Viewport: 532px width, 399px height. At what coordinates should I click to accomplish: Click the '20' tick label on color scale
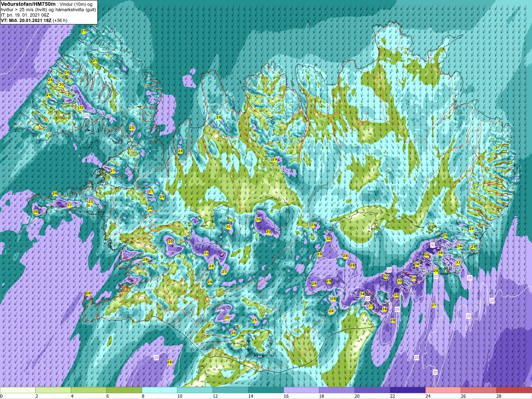(357, 396)
